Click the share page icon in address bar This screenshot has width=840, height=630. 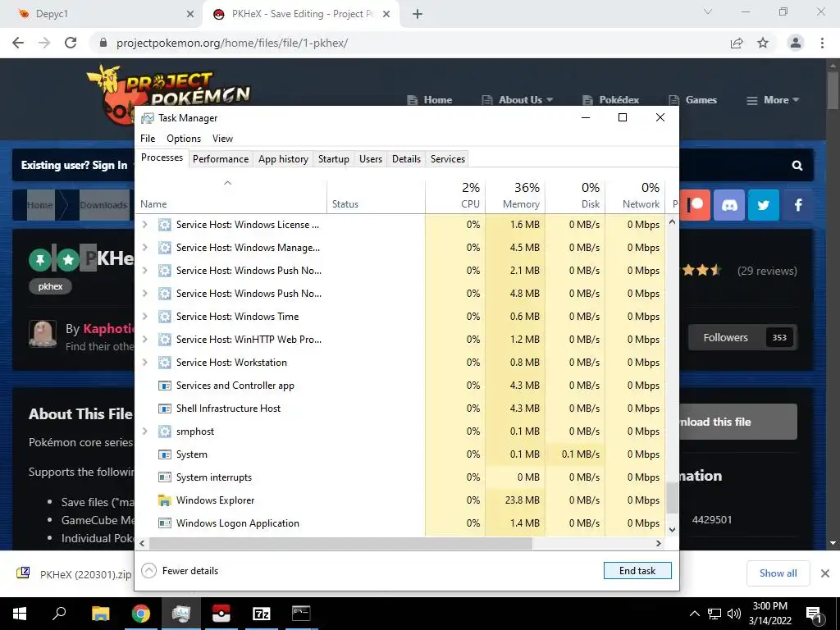click(737, 43)
